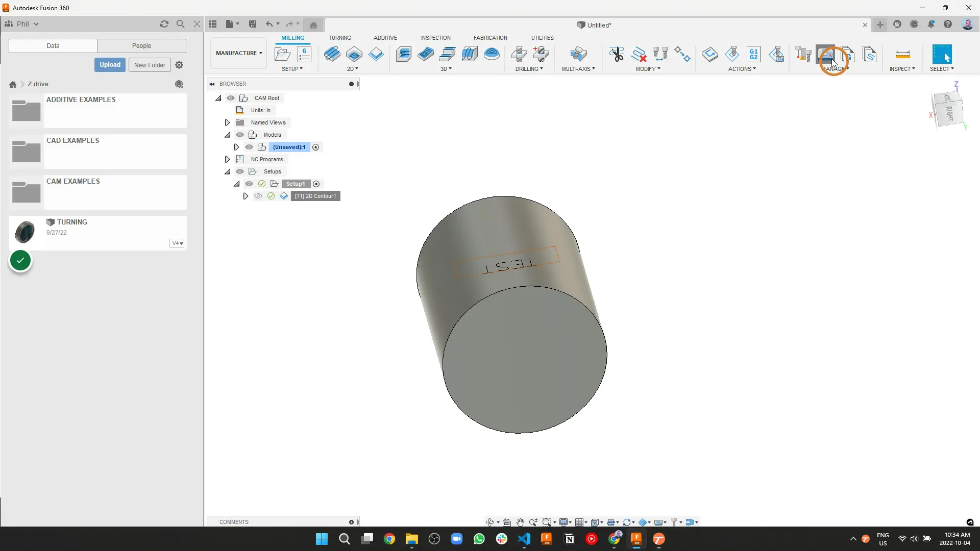
Task: Expand the NC Programs node
Action: (228, 159)
